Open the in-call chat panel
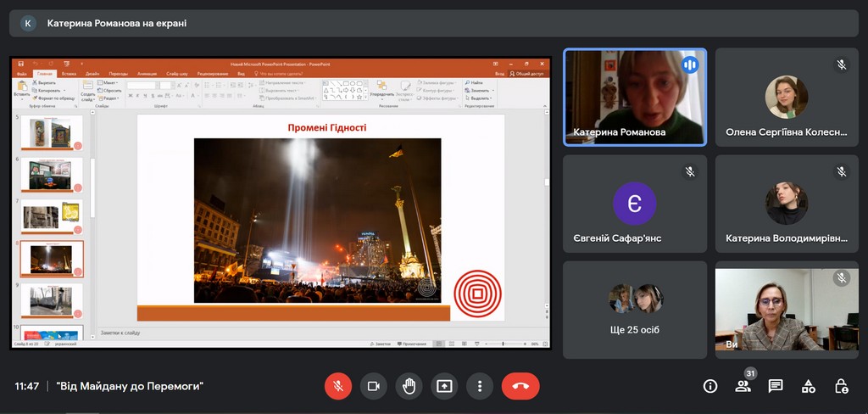 coord(776,386)
